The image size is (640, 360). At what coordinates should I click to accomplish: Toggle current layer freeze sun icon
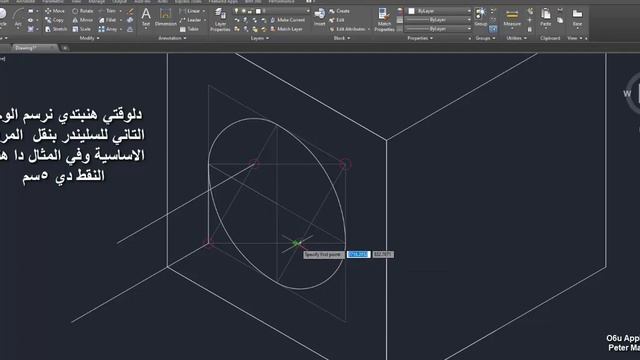pyautogui.click(x=244, y=11)
